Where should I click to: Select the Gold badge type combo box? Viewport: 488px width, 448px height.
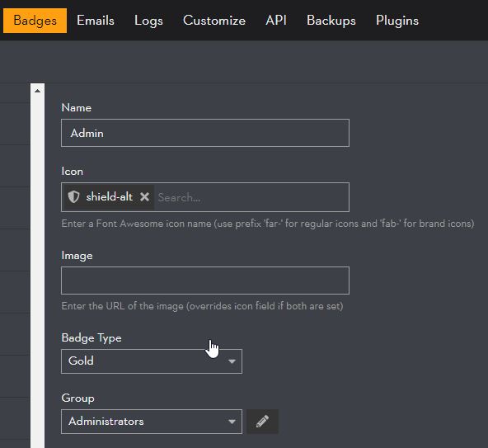[152, 361]
